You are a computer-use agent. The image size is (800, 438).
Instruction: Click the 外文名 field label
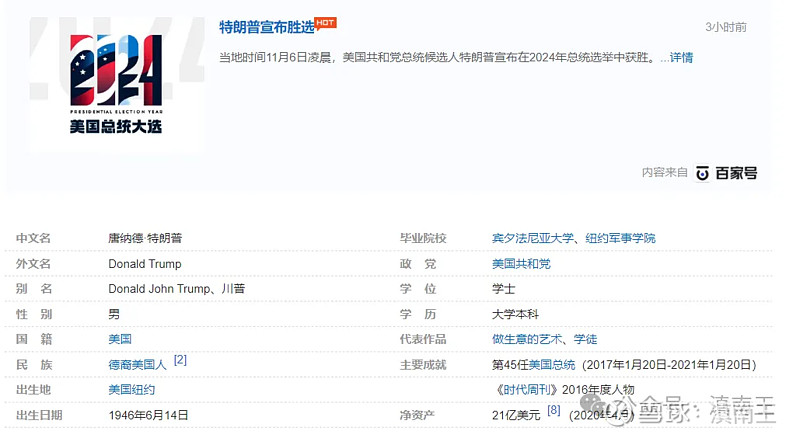point(34,264)
